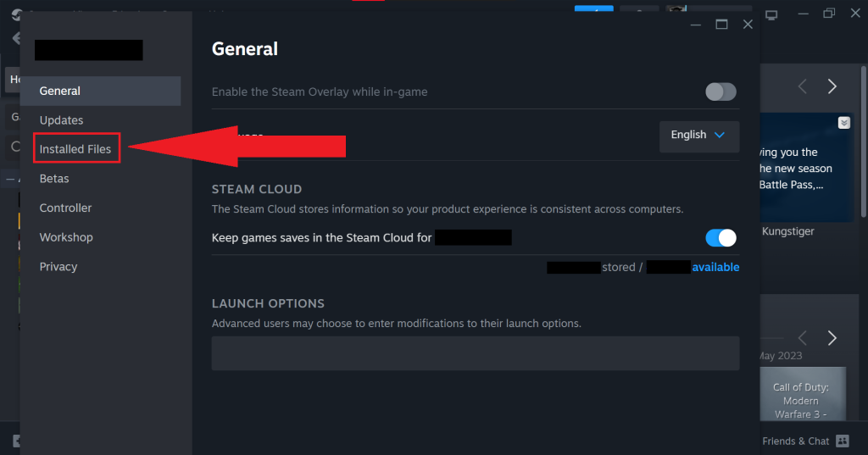The image size is (868, 455).
Task: Click the news collapse double-chevron icon
Action: 843,123
